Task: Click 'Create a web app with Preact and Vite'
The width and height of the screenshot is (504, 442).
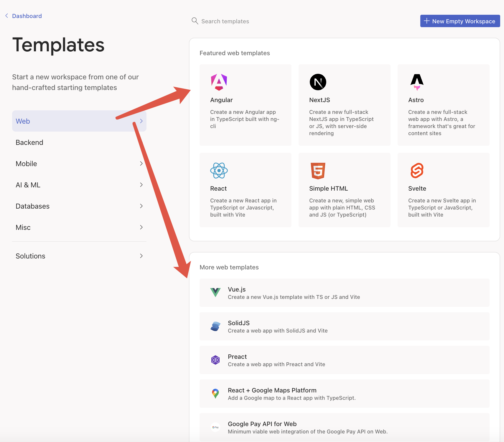Action: coord(276,364)
